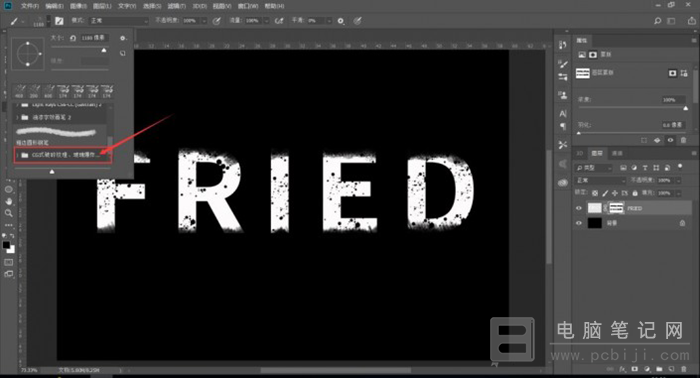
Task: Open the 图像 (Image) menu
Action: pos(78,6)
